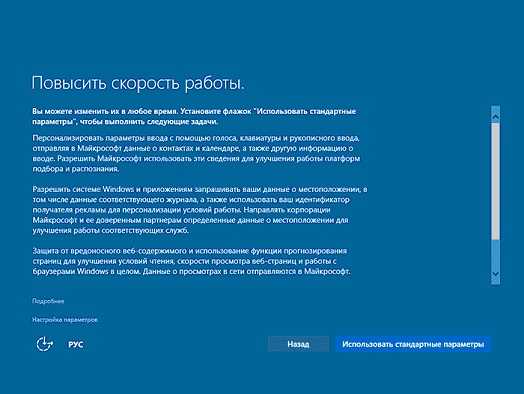Click the scrollbar down arrow
The width and height of the screenshot is (524, 394).
[x=495, y=274]
